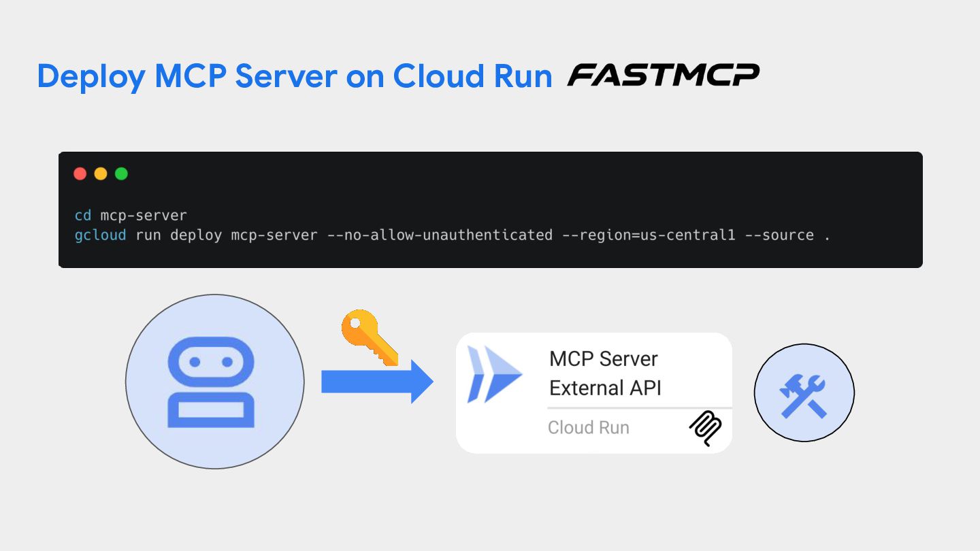Click the '--no-allow-unauthenticated' flag text

441,235
